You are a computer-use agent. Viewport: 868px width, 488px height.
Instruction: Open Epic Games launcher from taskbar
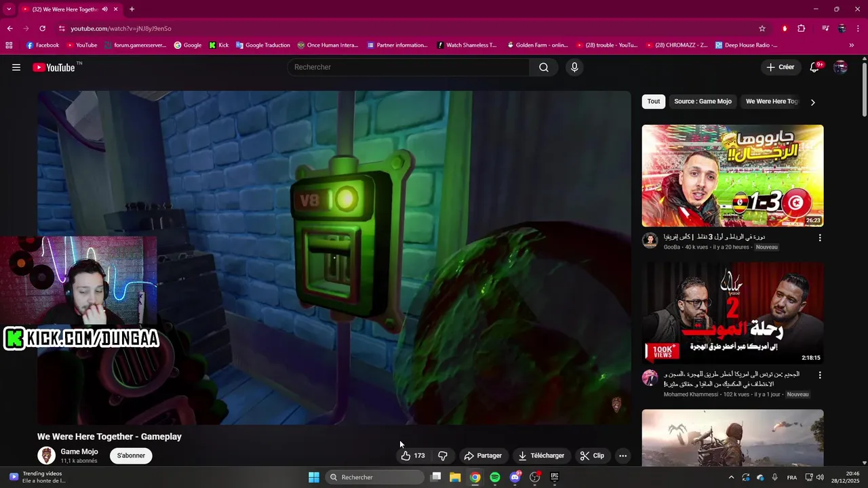coord(554,477)
